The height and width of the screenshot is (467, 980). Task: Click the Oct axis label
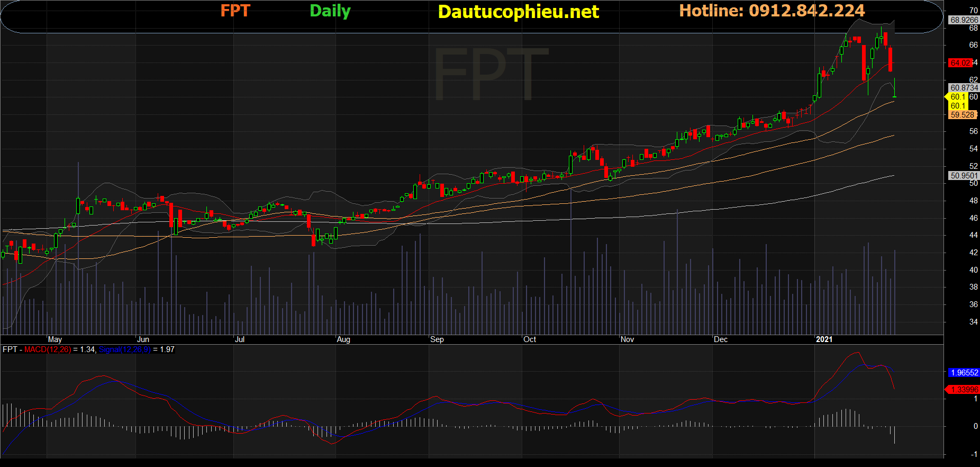(530, 339)
